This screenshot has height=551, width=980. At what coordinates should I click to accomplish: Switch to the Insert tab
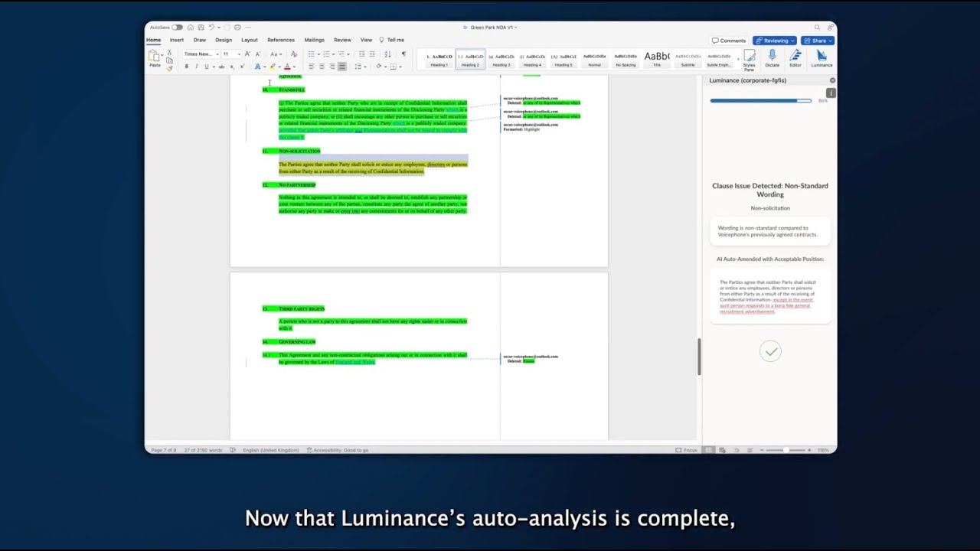point(177,40)
